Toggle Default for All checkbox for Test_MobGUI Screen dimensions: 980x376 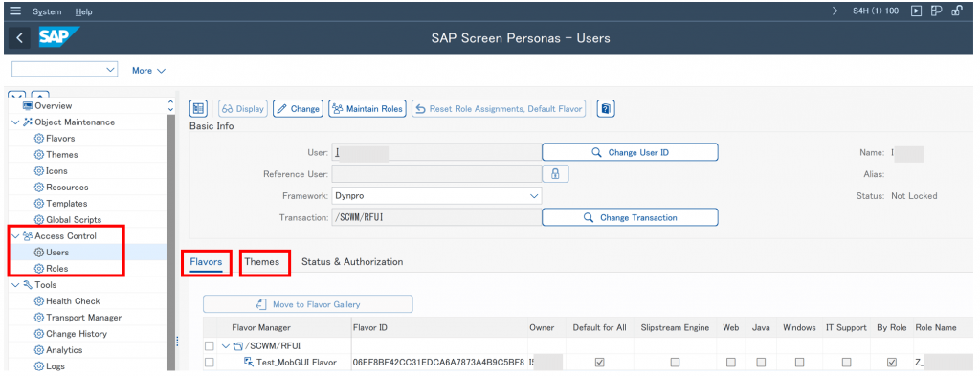click(x=599, y=363)
